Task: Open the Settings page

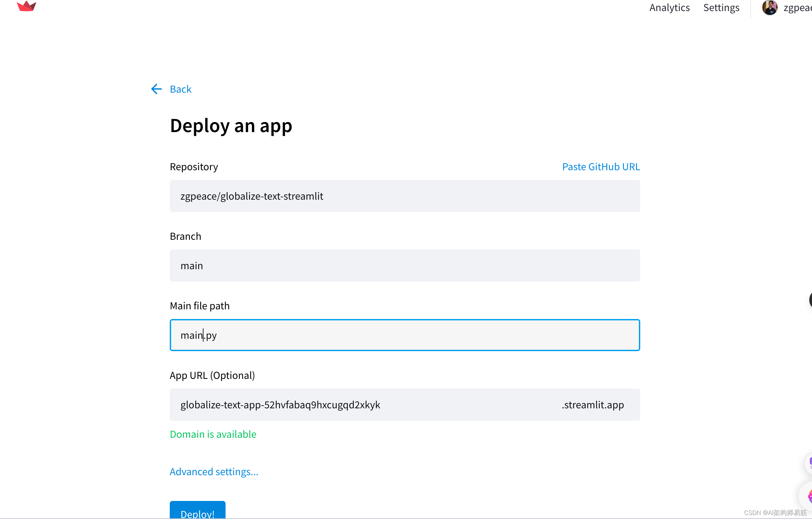Action: (x=721, y=7)
